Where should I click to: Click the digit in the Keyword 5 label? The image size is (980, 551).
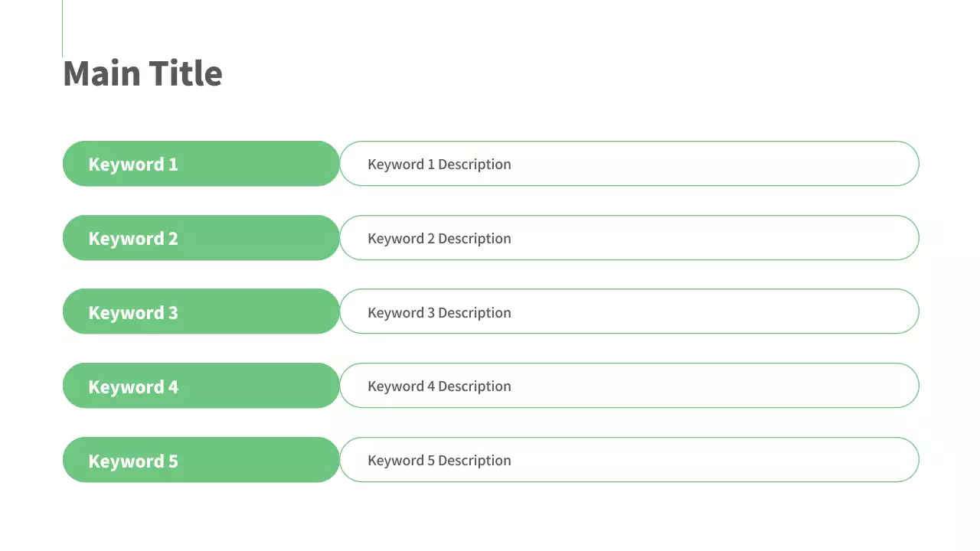[x=173, y=461]
